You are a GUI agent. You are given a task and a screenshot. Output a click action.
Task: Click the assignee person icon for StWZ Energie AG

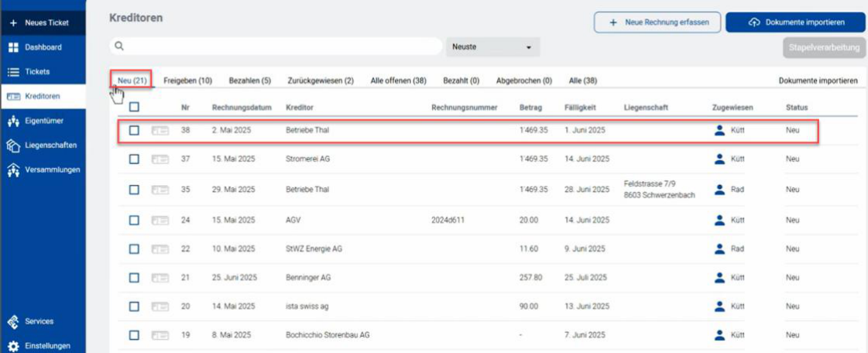719,249
